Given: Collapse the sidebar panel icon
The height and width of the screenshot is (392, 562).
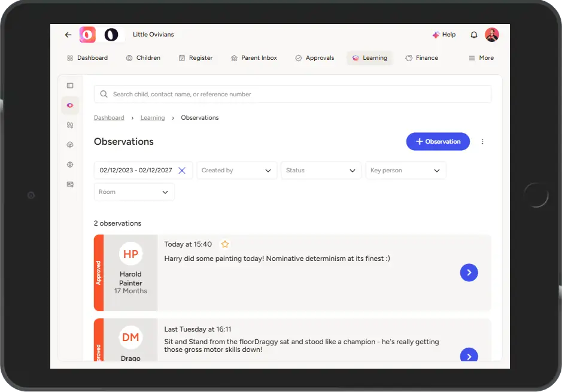Looking at the screenshot, I should [x=70, y=86].
